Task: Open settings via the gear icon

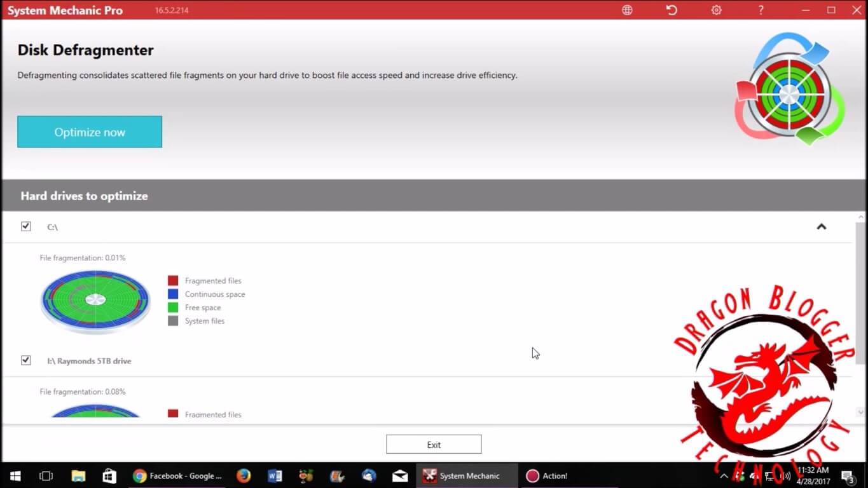Action: tap(716, 10)
